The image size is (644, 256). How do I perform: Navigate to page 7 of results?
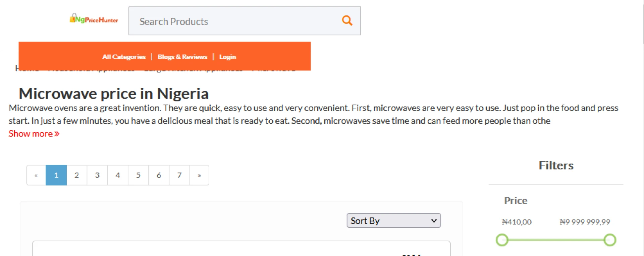[179, 175]
